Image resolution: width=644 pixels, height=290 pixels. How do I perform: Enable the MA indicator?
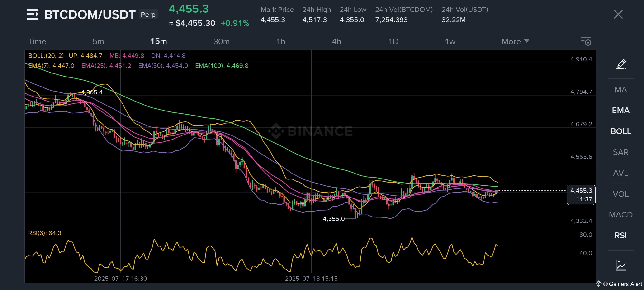pyautogui.click(x=621, y=90)
